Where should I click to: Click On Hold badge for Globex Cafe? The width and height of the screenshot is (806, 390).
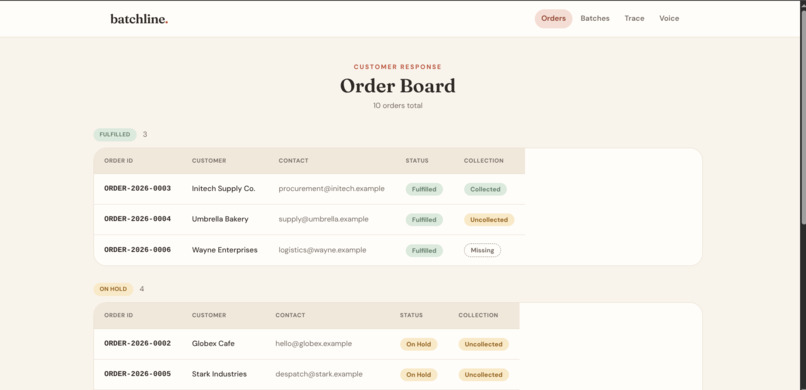[418, 344]
